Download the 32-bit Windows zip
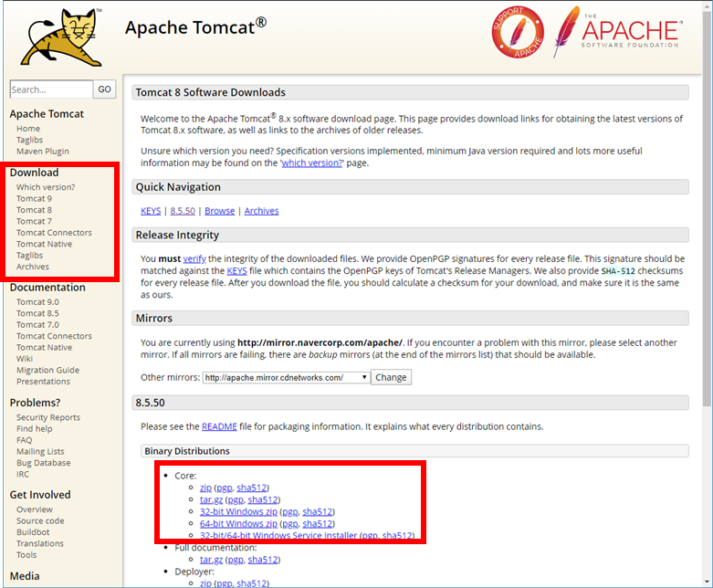This screenshot has height=588, width=713. 238,511
